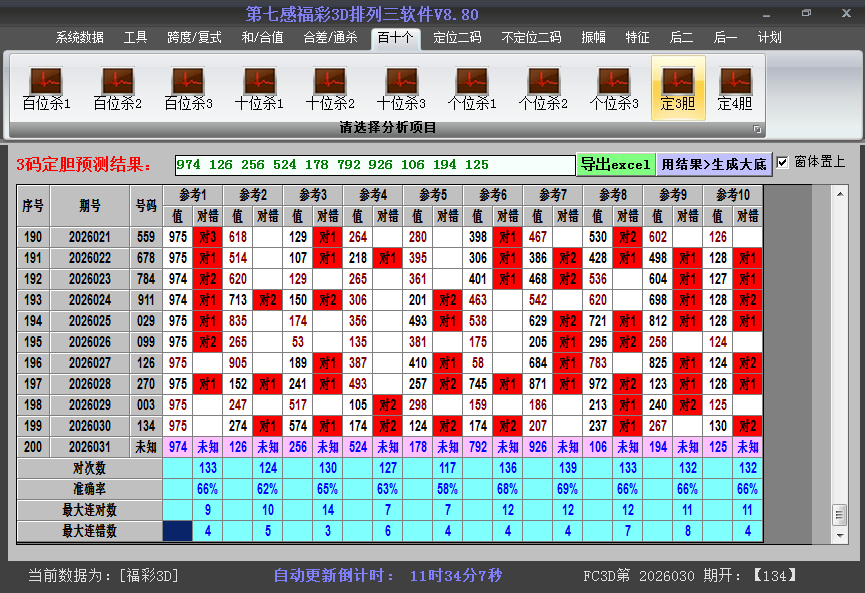This screenshot has width=865, height=593.
Task: Click the 导出excel button
Action: (x=615, y=164)
